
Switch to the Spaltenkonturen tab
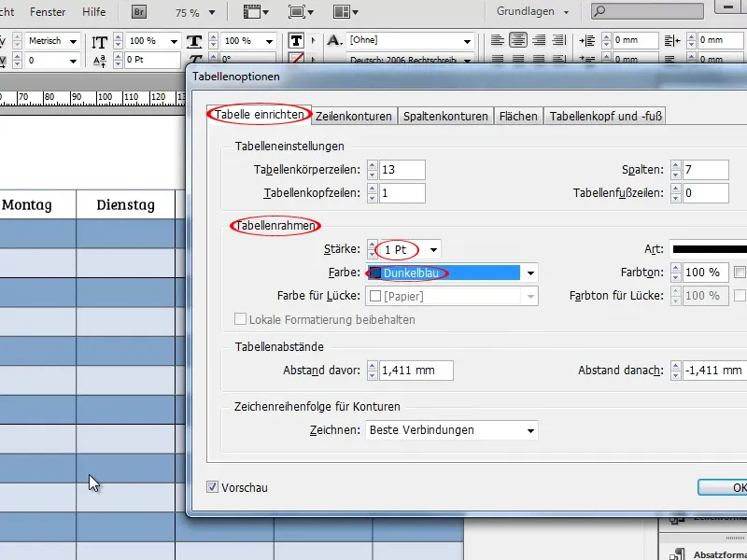[x=445, y=116]
